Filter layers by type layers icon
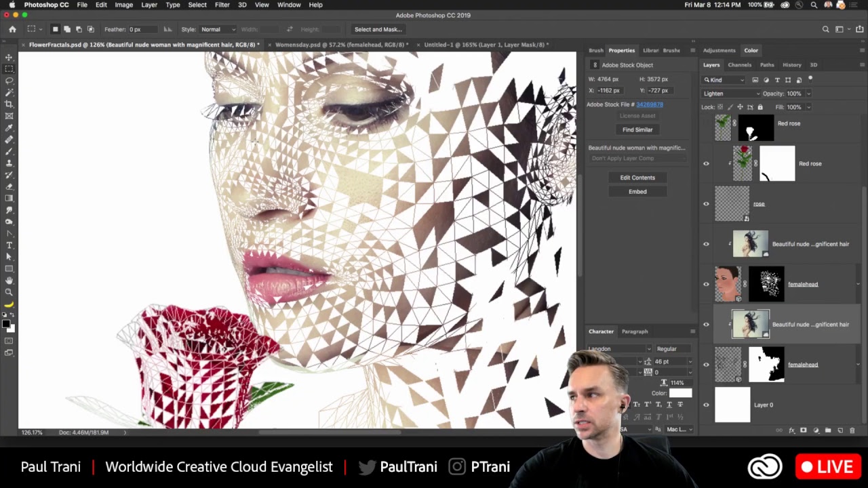The image size is (868, 488). point(776,80)
